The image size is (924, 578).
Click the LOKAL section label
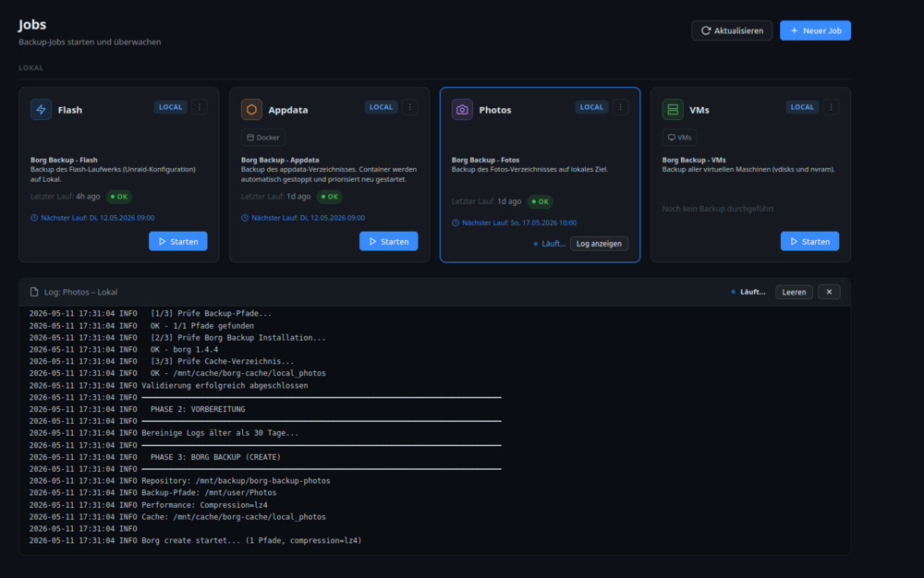click(x=30, y=67)
